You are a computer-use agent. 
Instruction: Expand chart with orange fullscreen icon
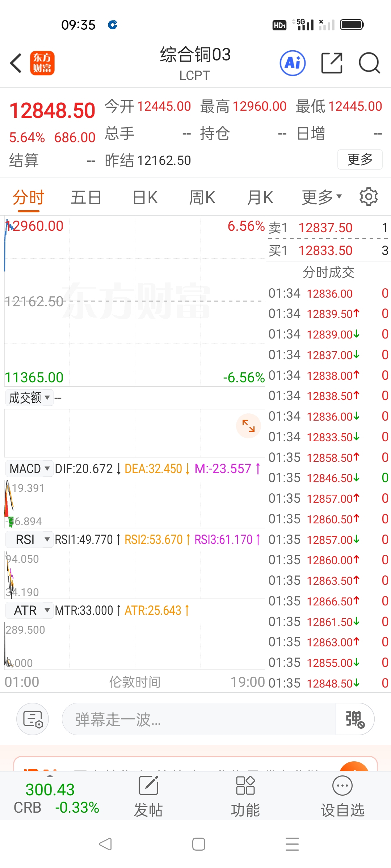point(248,426)
